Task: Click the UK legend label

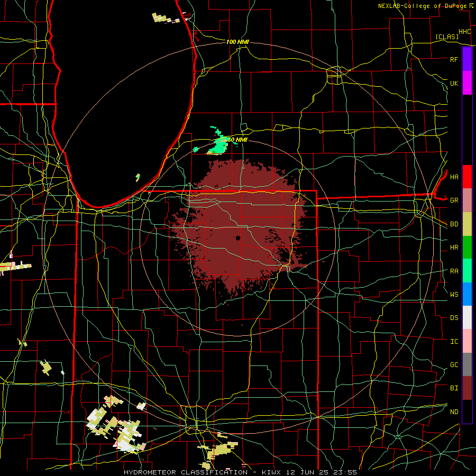Action: click(454, 83)
